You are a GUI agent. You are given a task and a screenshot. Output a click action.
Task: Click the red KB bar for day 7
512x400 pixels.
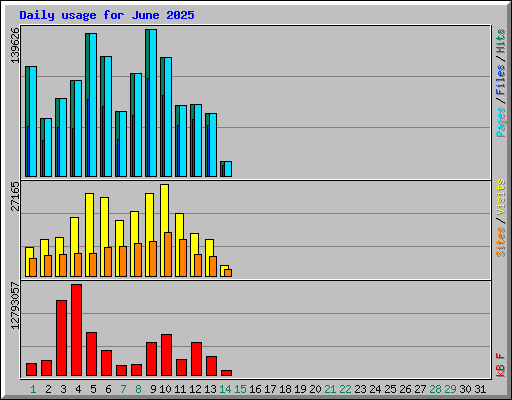point(121,370)
